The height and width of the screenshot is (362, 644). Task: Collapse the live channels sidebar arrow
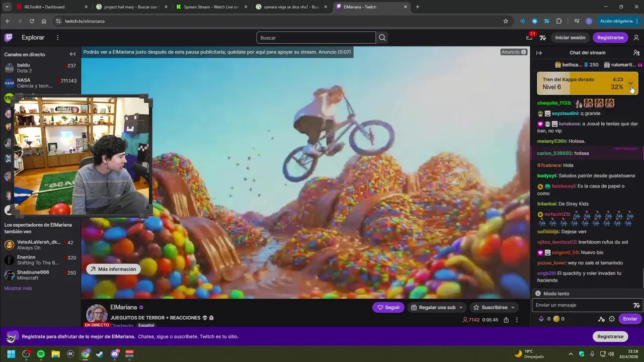tap(72, 54)
